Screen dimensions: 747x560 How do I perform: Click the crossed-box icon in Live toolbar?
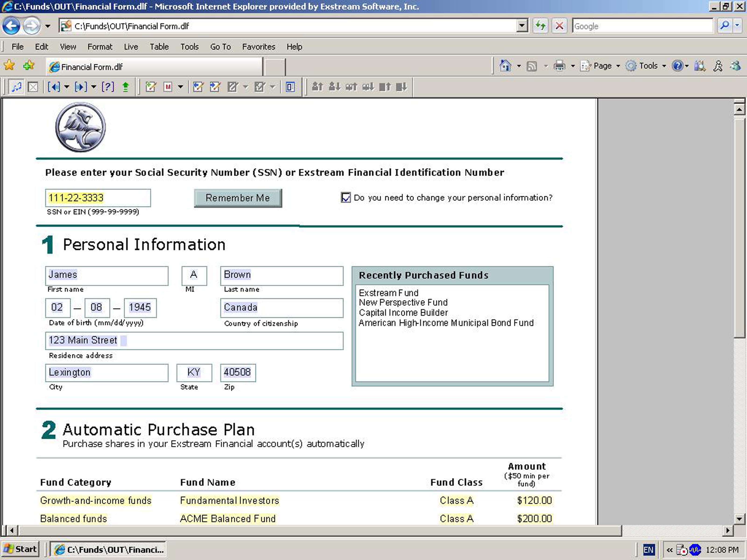pos(33,87)
